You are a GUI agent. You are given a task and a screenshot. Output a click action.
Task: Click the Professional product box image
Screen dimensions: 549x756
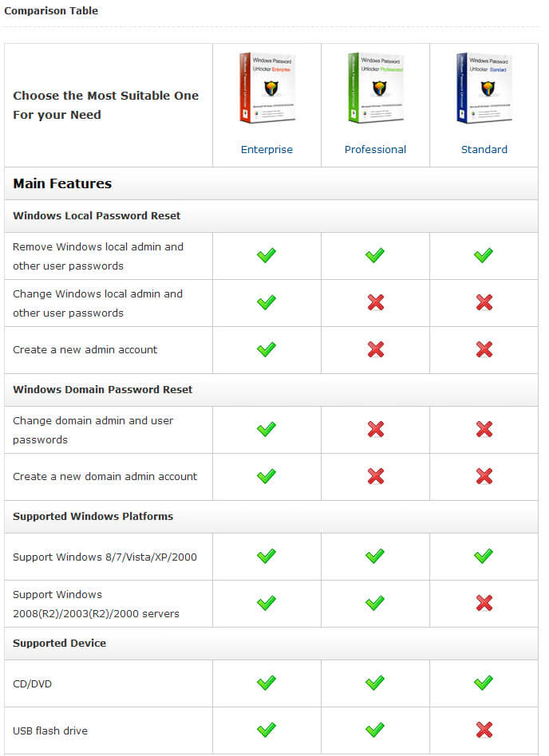point(376,88)
